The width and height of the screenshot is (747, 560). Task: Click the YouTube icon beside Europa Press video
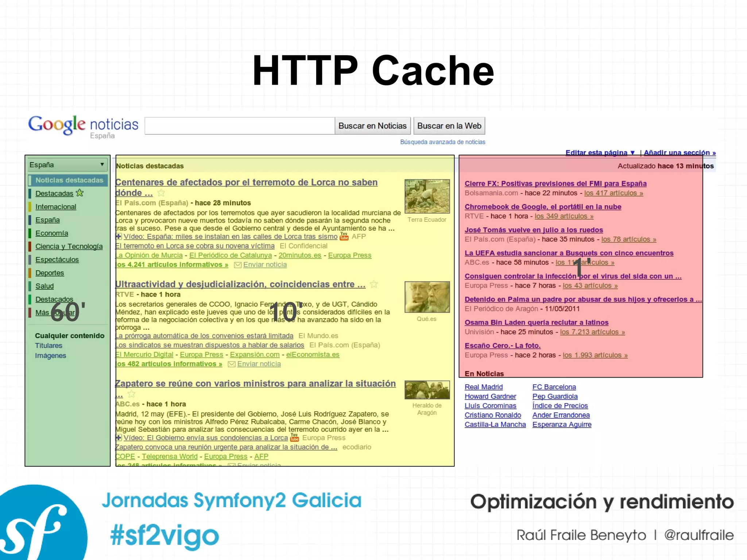[x=294, y=437]
